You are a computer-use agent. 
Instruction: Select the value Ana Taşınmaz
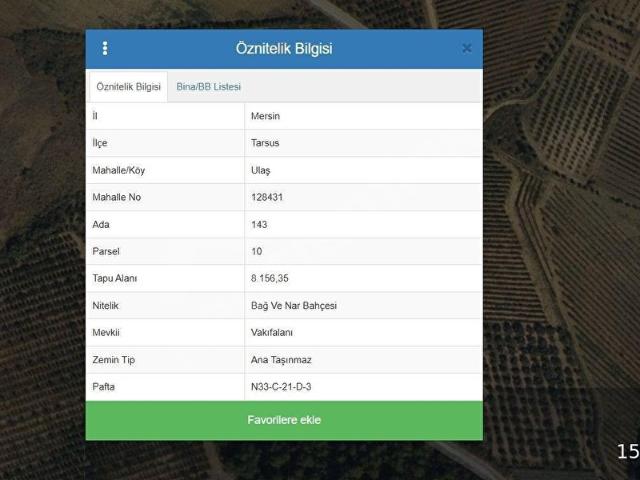[281, 360]
